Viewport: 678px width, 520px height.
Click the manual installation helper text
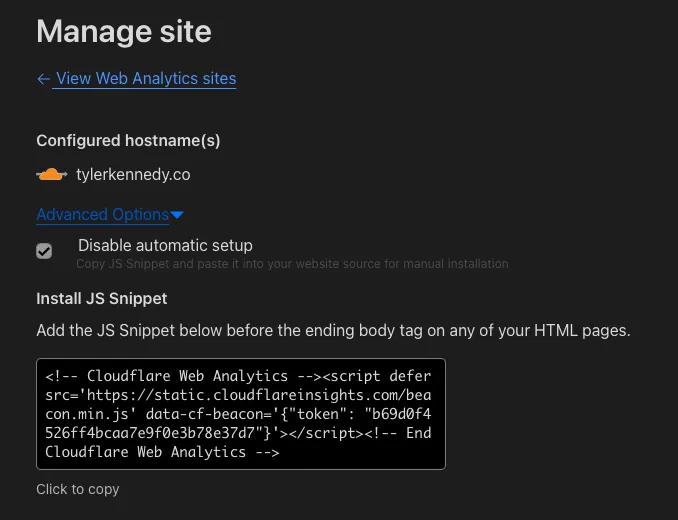point(292,264)
